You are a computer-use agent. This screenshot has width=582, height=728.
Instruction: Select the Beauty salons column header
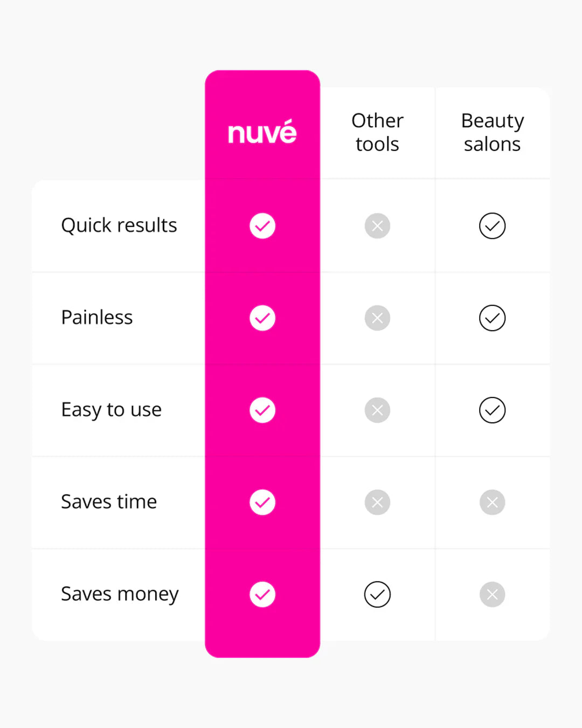[492, 132]
